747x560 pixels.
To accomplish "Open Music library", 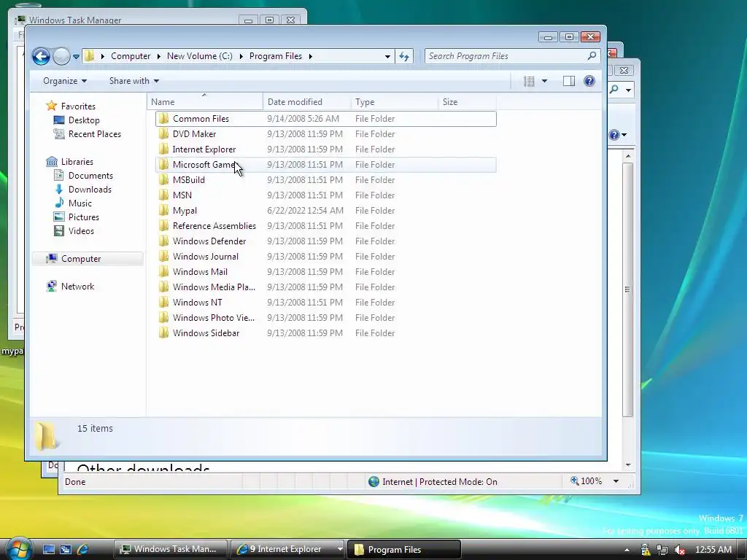I will tap(80, 203).
